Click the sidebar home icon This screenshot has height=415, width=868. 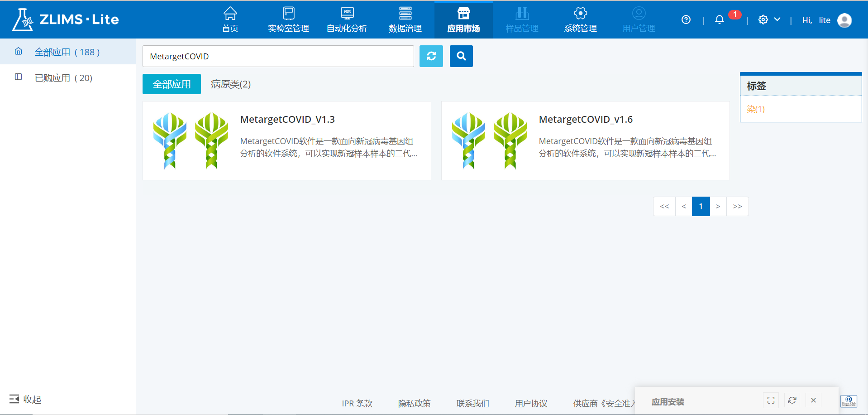point(19,51)
